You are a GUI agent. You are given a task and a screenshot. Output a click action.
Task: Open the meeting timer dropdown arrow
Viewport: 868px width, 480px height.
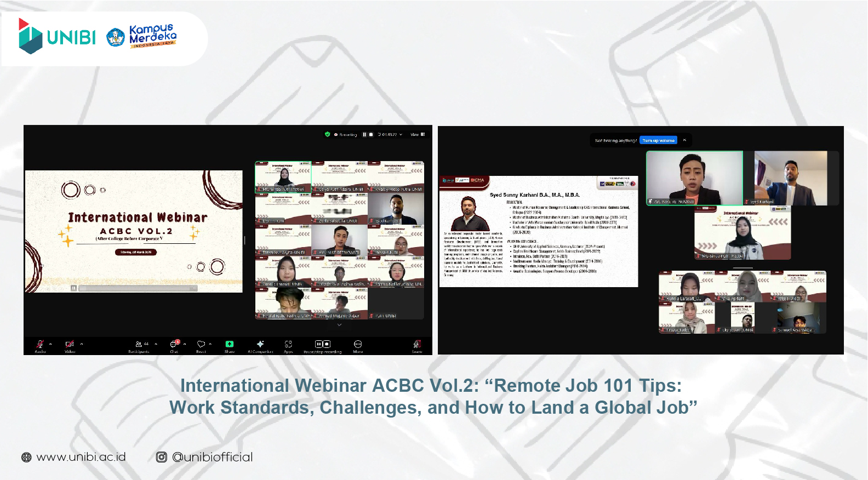pyautogui.click(x=401, y=134)
